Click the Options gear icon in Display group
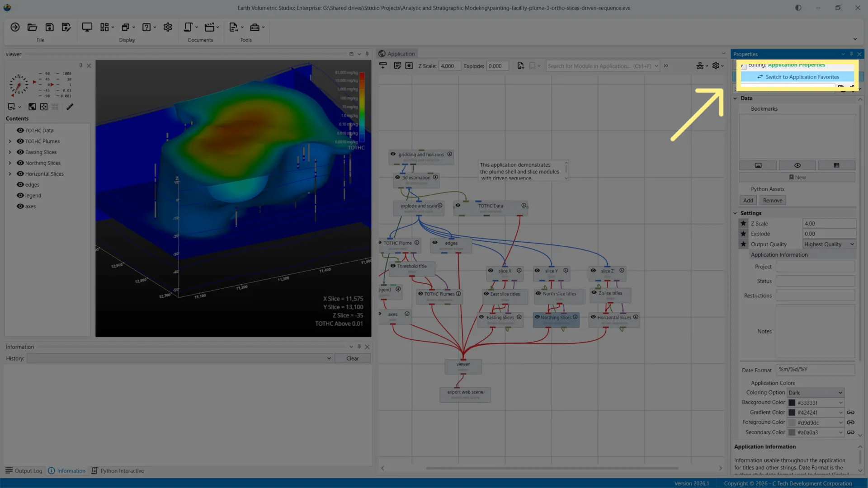Image resolution: width=868 pixels, height=488 pixels. tap(168, 27)
